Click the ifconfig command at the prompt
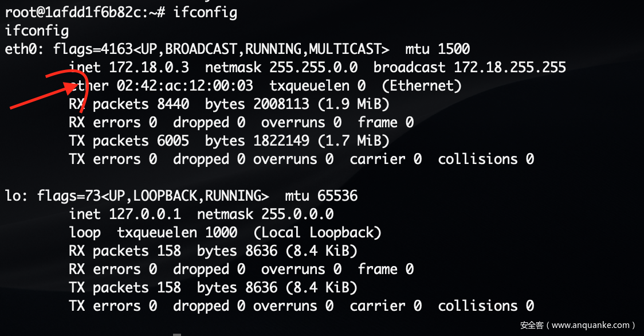 coord(205,13)
